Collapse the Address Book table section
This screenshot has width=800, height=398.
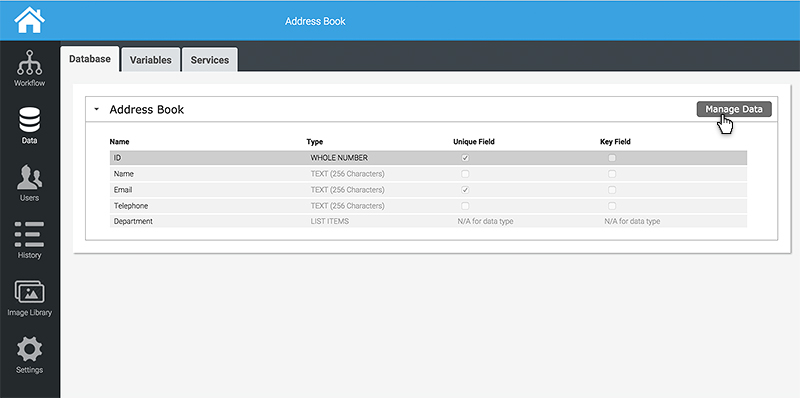pyautogui.click(x=96, y=109)
